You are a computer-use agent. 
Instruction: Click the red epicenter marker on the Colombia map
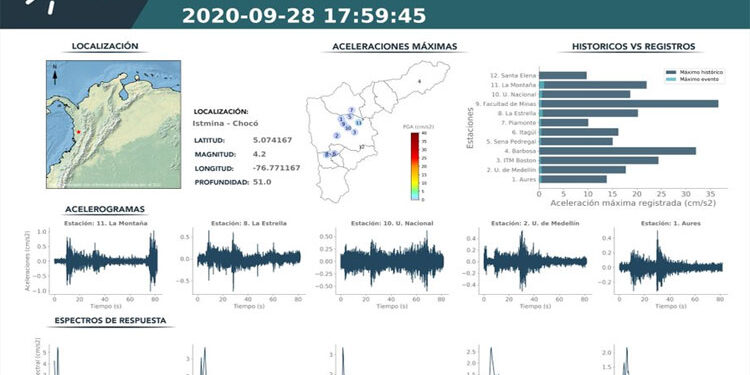pyautogui.click(x=78, y=132)
